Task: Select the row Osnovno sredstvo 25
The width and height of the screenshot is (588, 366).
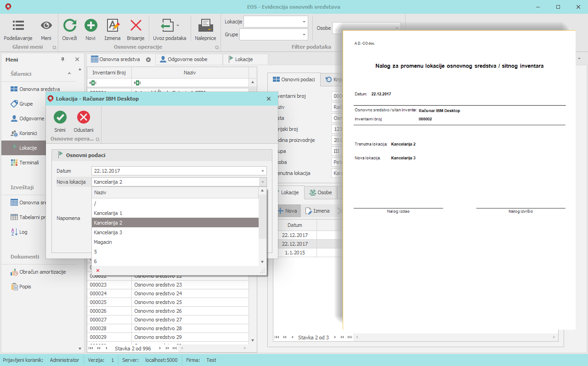Action: [x=168, y=302]
